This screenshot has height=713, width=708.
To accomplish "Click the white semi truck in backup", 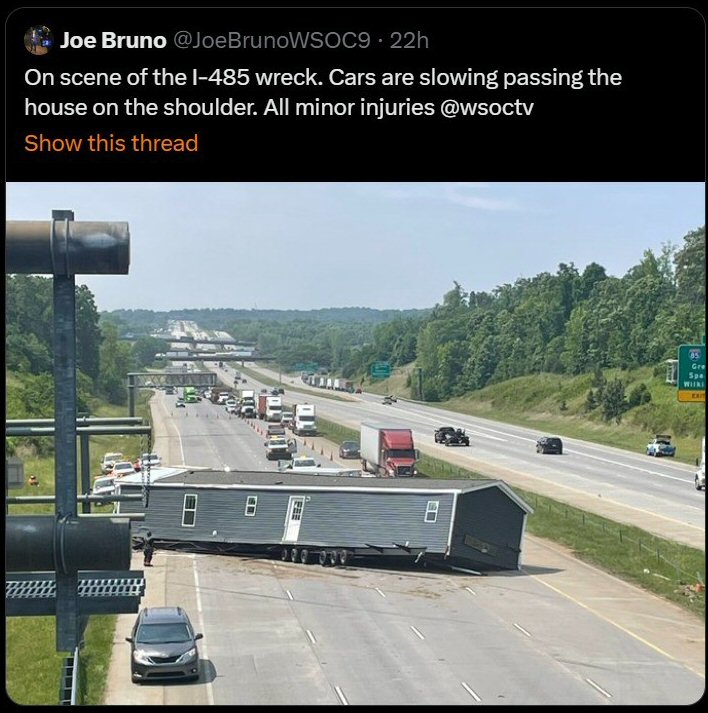I will tap(304, 419).
